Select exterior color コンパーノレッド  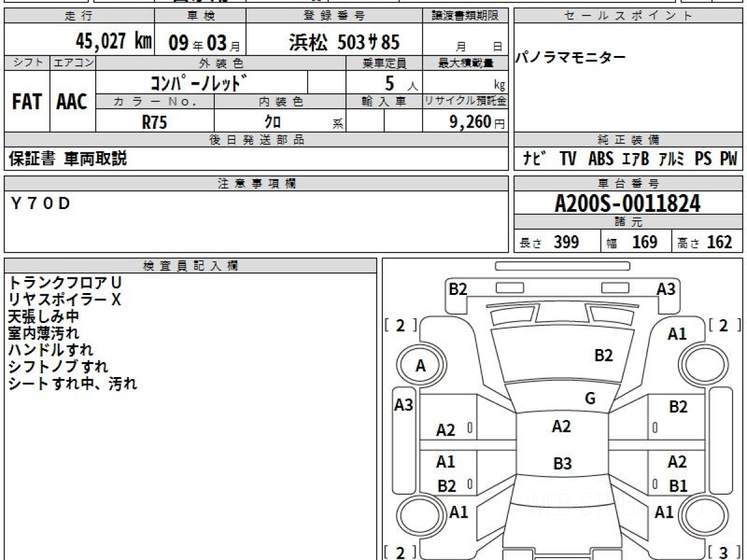coord(199,82)
